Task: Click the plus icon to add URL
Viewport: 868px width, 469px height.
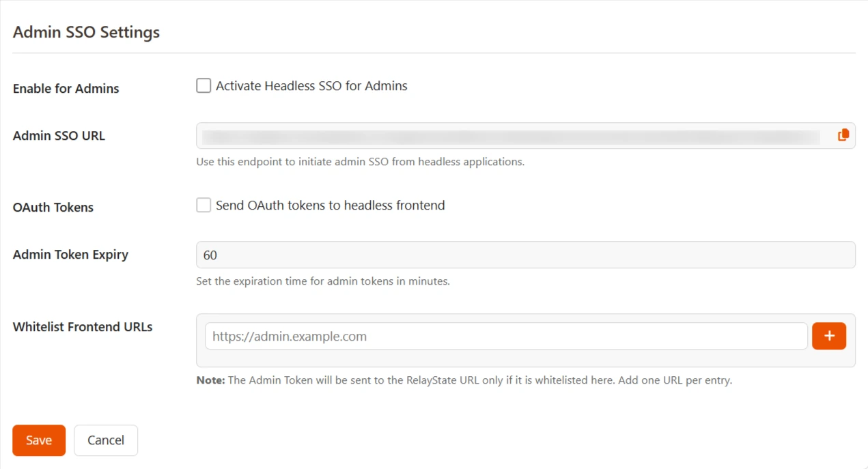Action: (x=828, y=335)
